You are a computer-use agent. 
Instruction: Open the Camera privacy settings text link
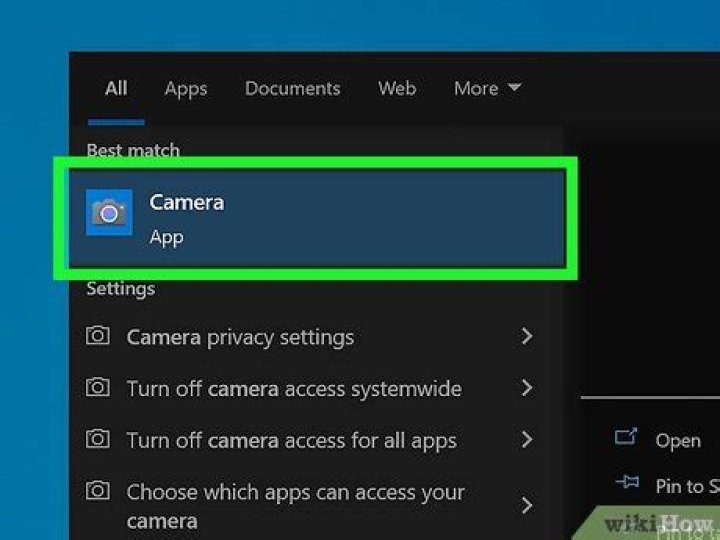(x=240, y=337)
